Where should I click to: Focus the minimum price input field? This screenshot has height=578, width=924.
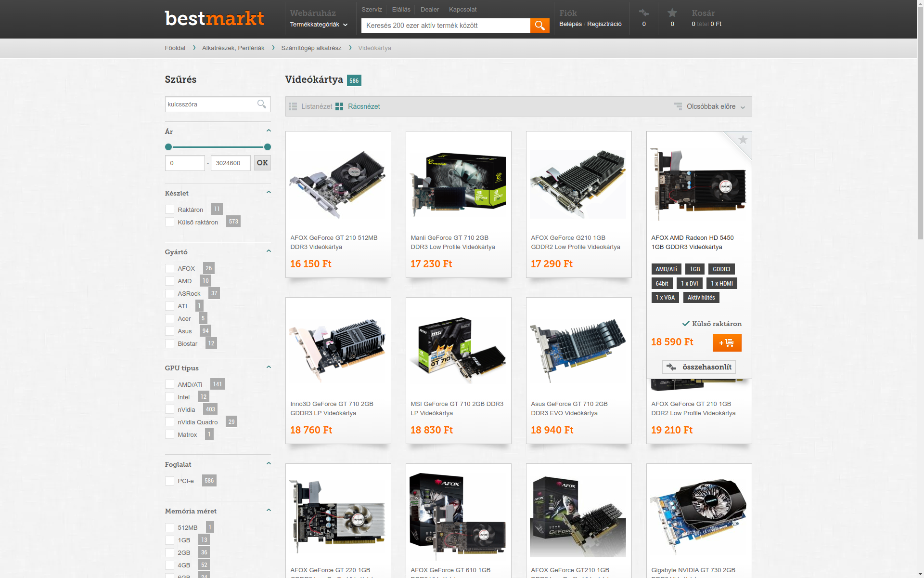pyautogui.click(x=185, y=163)
